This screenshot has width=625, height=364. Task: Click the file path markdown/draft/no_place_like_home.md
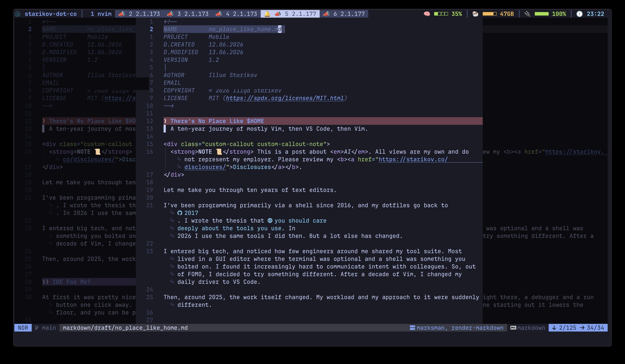point(125,328)
